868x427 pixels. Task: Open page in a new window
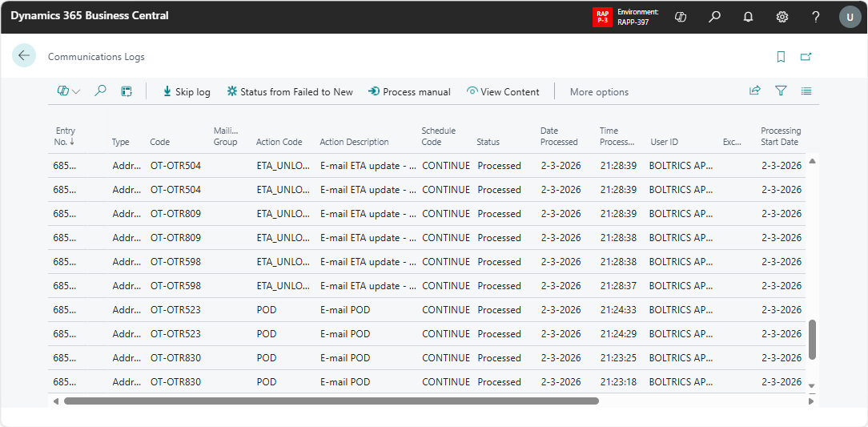tap(806, 57)
